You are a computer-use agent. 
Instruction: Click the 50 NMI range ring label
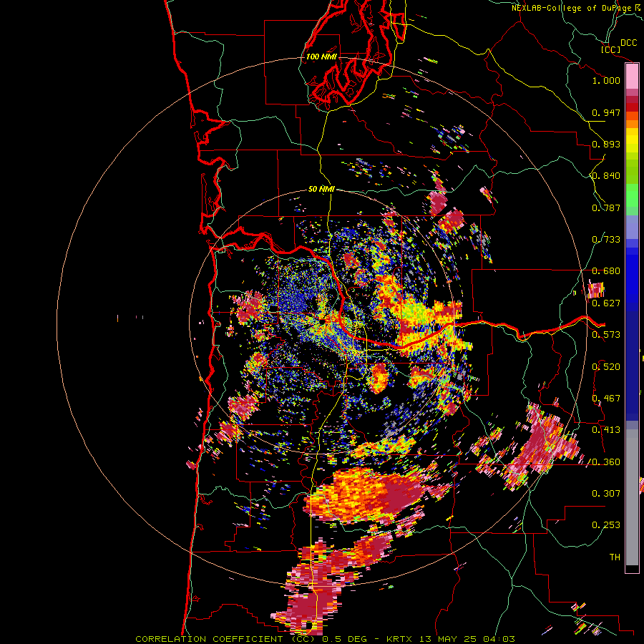tap(321, 189)
